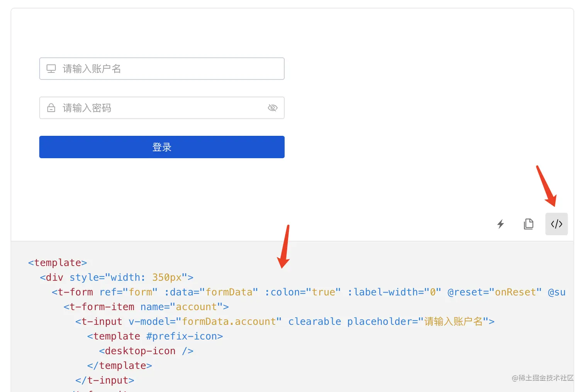Click the <desktop-icon /> code line

[146, 351]
